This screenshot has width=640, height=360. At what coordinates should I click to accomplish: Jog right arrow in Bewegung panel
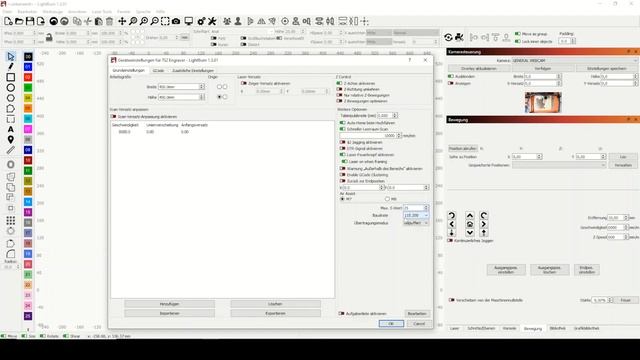click(x=484, y=224)
